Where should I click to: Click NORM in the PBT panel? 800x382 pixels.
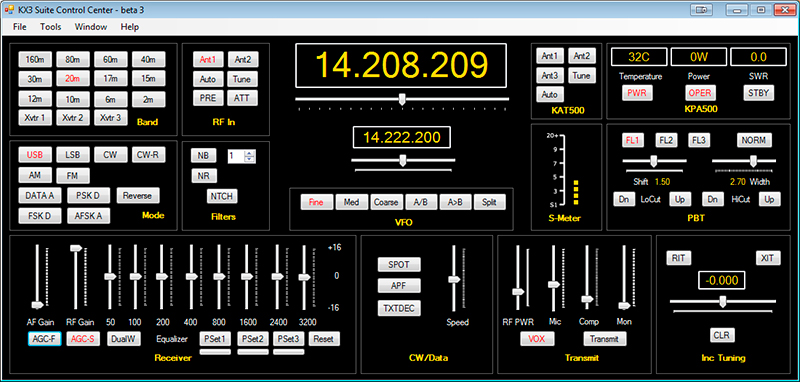pos(754,140)
